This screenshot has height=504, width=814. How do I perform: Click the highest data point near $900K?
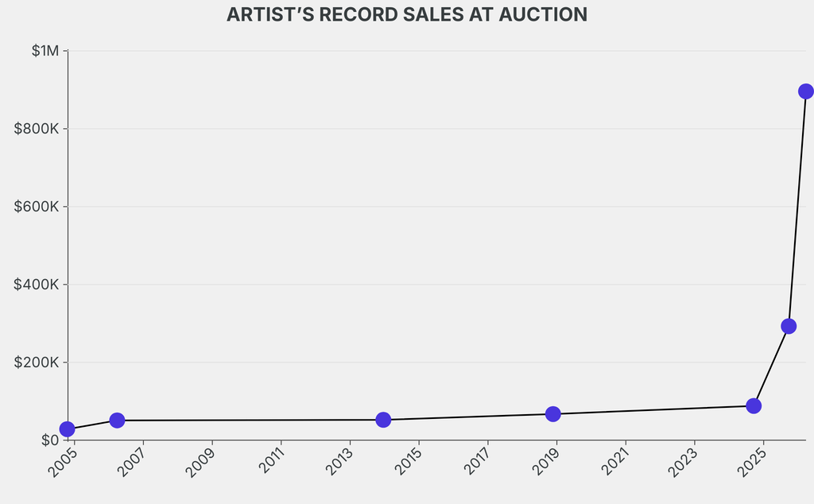[x=805, y=91]
